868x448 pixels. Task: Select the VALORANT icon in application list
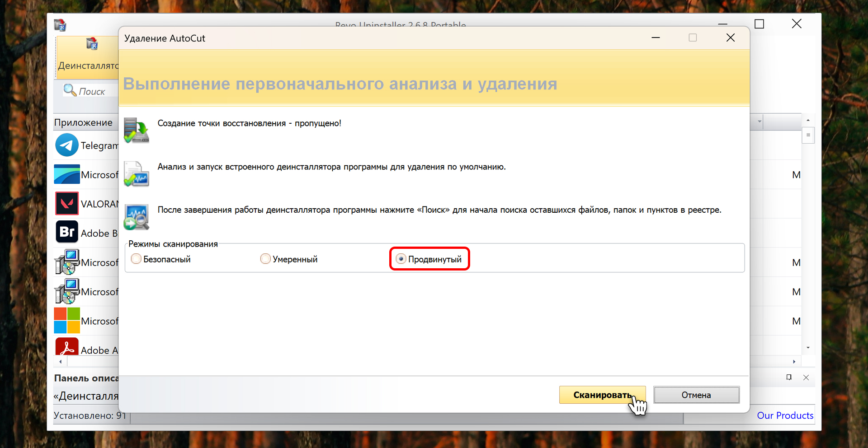66,204
